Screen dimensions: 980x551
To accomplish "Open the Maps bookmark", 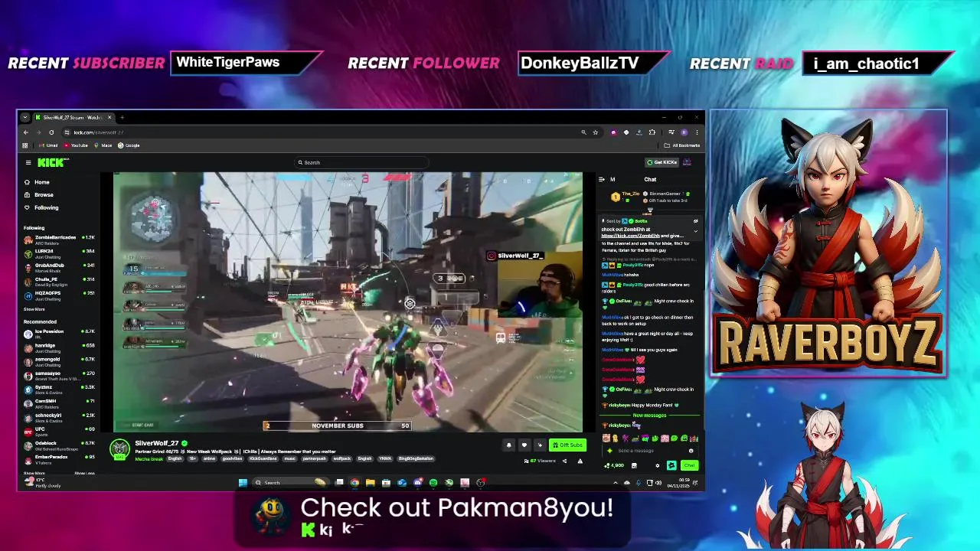I will coord(104,145).
